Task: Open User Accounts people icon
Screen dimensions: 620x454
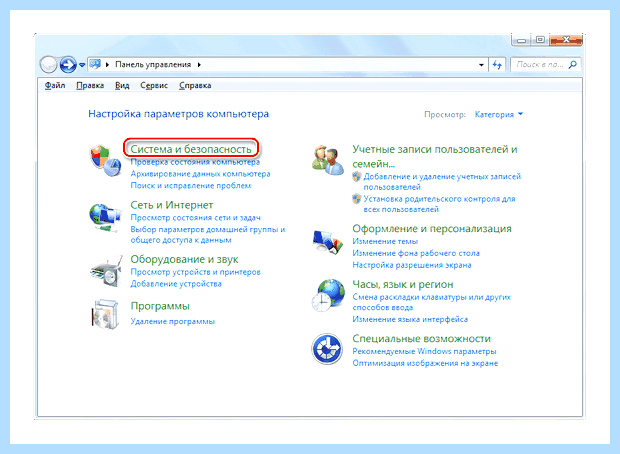Action: (327, 159)
